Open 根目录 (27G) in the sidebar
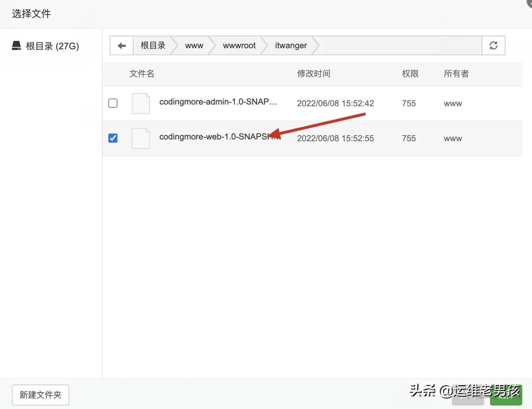 tap(52, 46)
